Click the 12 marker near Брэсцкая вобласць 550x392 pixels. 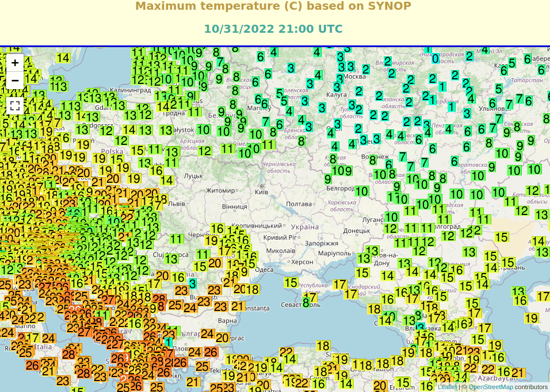[205, 151]
